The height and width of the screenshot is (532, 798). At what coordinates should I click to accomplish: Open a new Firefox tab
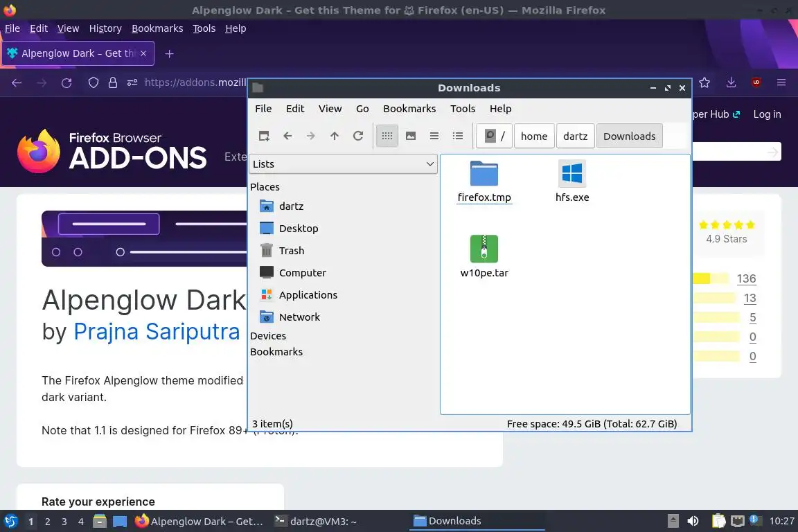(170, 53)
